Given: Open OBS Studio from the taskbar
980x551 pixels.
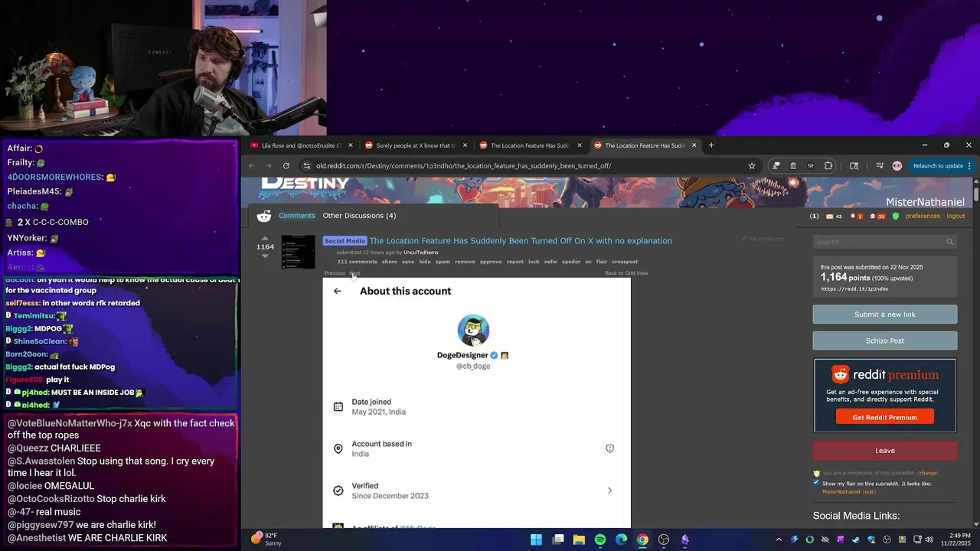Looking at the screenshot, I should tap(664, 540).
